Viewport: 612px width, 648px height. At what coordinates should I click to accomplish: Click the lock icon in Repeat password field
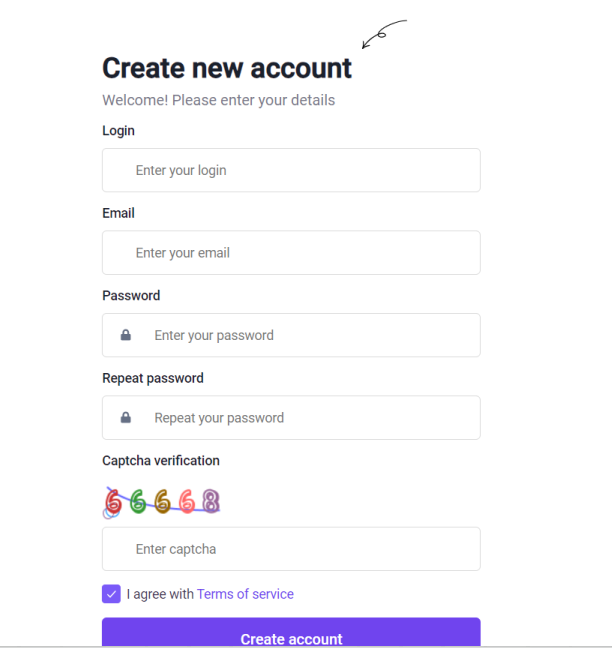coord(126,418)
